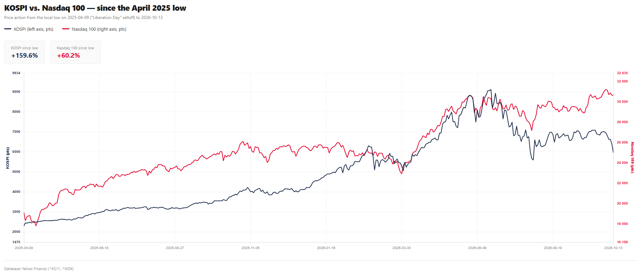Screen dimensions: 644x277
Task: Click the 2025-11-05 x-axis date label
Action: [250, 248]
